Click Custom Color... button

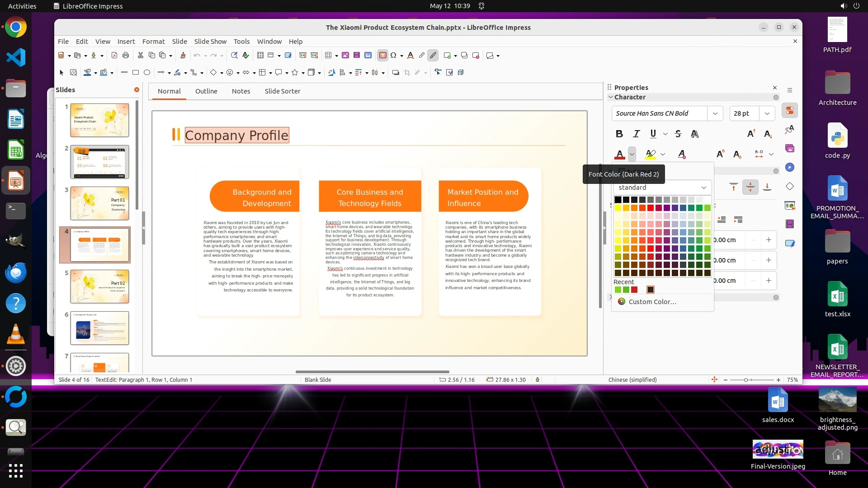pyautogui.click(x=652, y=302)
